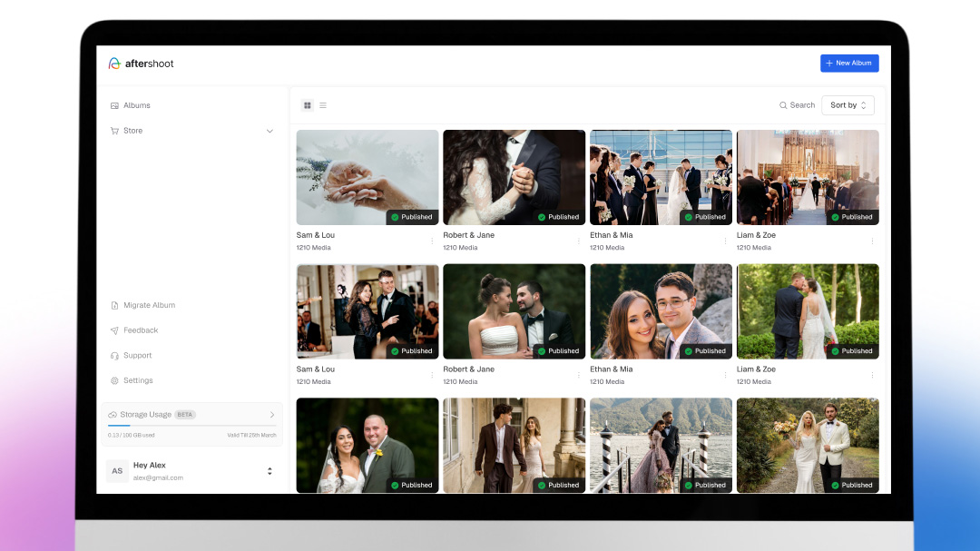The height and width of the screenshot is (551, 980).
Task: Open account switcher arrows beside Hey Alex
Action: 270,471
